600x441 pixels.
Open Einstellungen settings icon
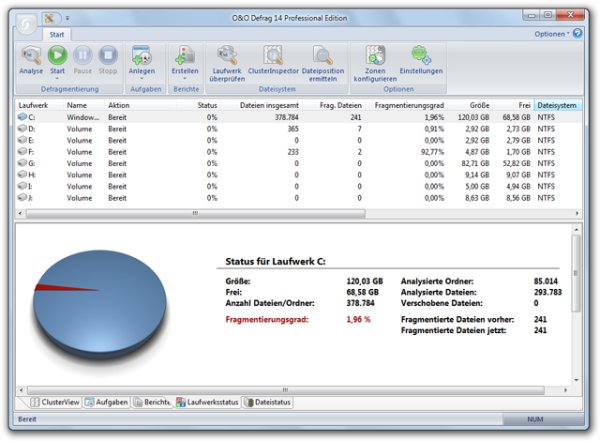(421, 56)
